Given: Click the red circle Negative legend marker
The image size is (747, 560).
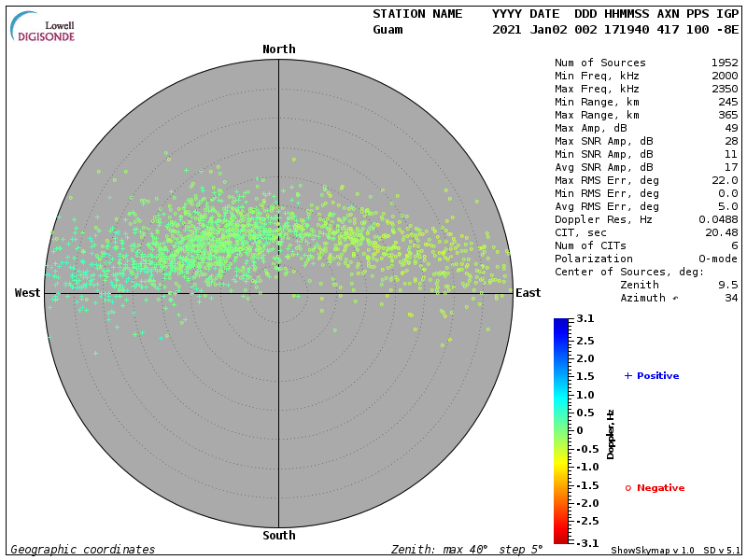Looking at the screenshot, I should click(x=628, y=487).
